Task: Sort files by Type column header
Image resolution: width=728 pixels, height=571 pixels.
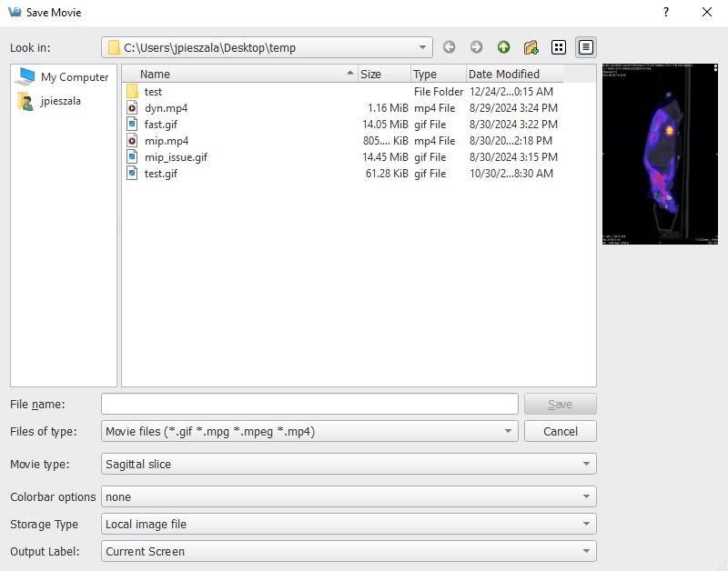Action: pyautogui.click(x=439, y=75)
